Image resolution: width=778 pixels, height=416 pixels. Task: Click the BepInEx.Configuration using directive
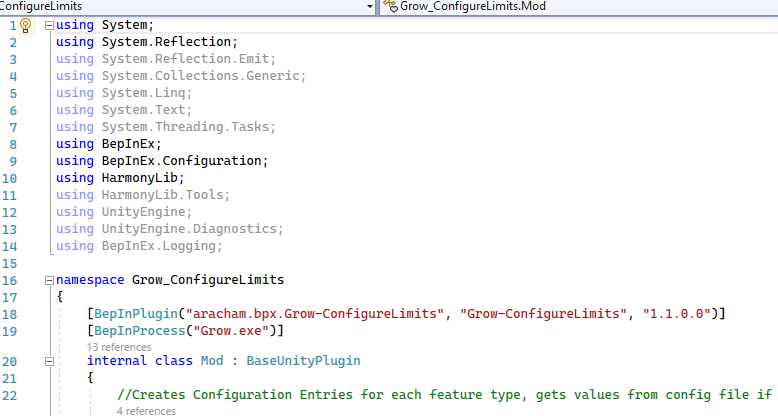(x=185, y=161)
